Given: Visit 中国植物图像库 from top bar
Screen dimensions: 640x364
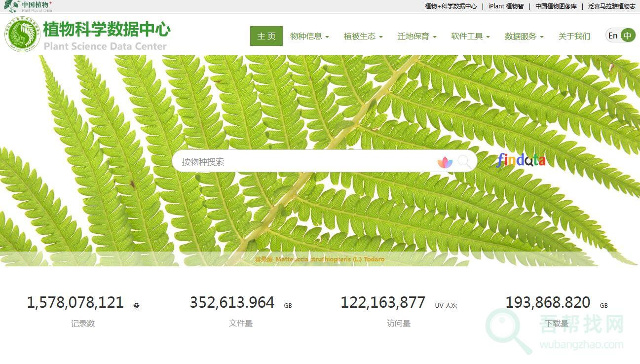Looking at the screenshot, I should pyautogui.click(x=556, y=6).
